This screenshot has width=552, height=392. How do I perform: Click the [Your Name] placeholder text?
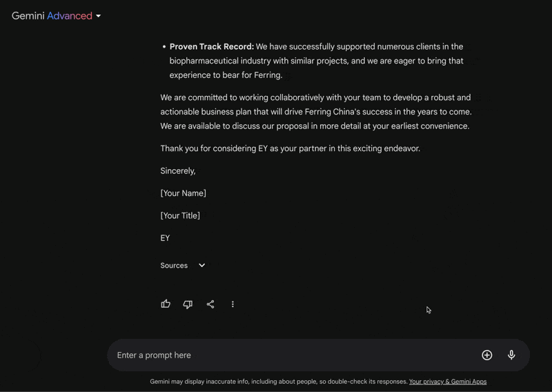[x=184, y=193]
